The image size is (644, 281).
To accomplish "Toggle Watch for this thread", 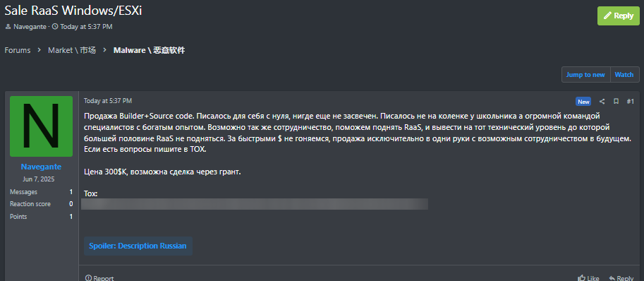I will [624, 75].
